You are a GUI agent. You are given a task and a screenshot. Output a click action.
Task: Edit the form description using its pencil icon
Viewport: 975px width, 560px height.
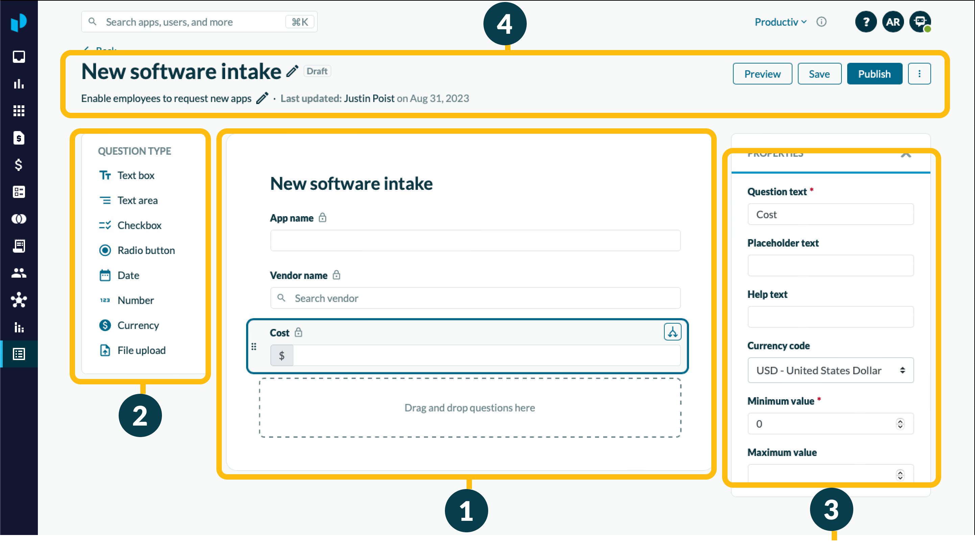pos(262,99)
